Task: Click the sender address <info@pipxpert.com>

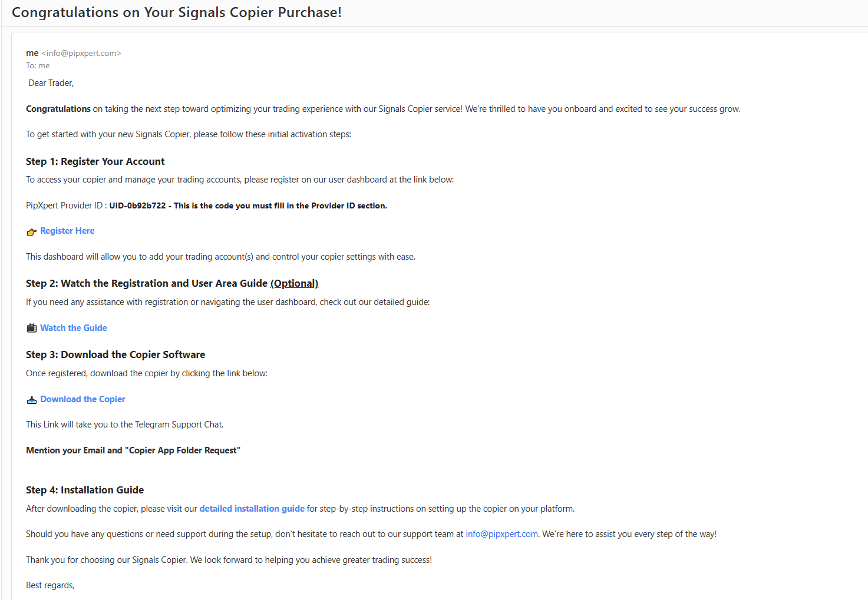Action: click(81, 53)
